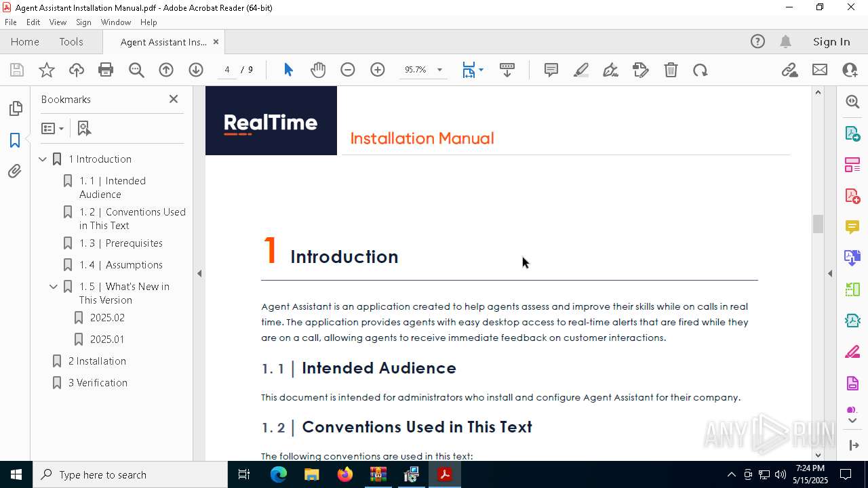Close the Bookmarks panel
This screenshot has height=488, width=868.
174,99
